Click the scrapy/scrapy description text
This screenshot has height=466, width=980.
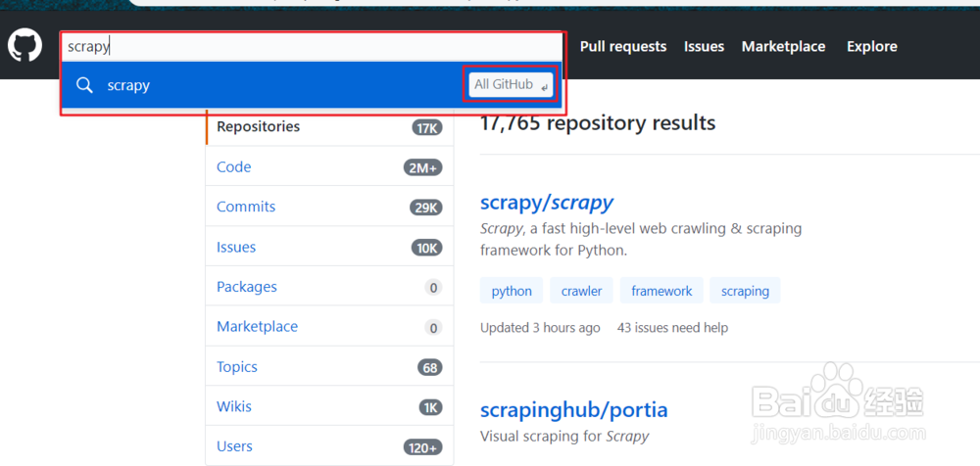(641, 240)
